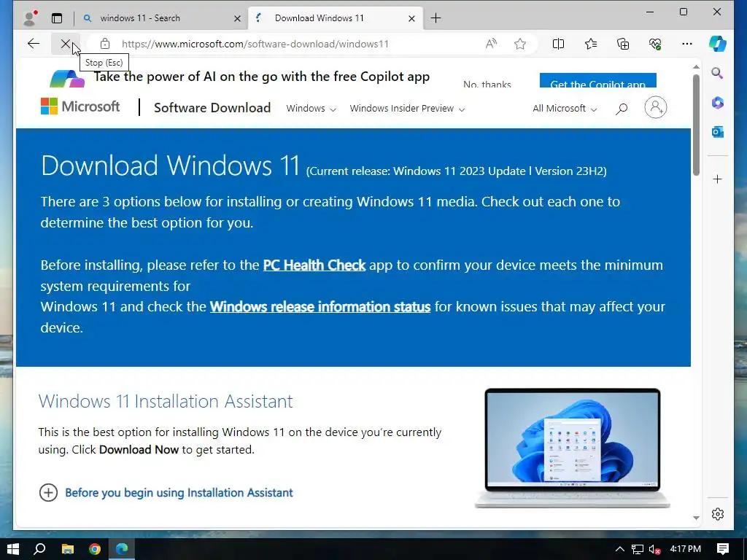Open Collections icon

coord(623,44)
